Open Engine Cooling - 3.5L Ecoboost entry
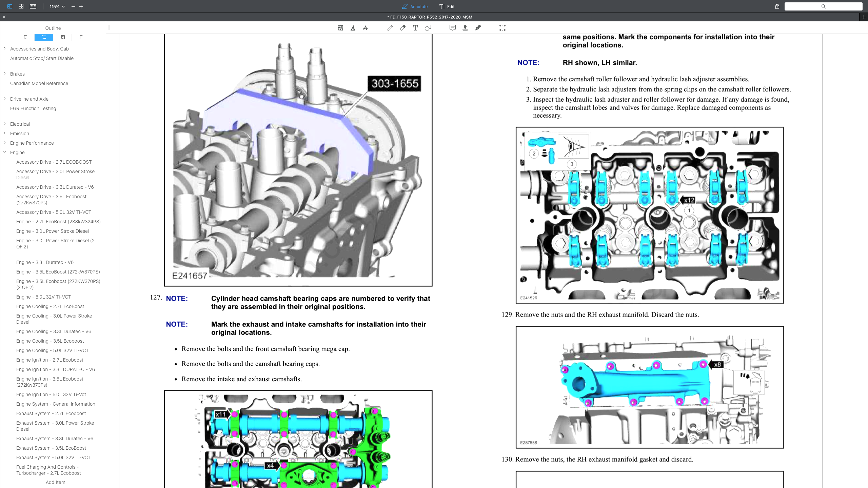 [50, 341]
